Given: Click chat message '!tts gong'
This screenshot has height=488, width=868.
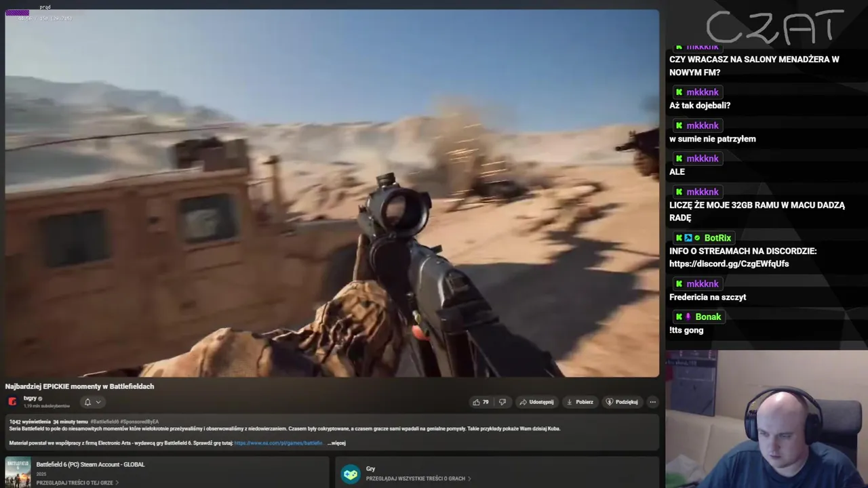Looking at the screenshot, I should 686,331.
